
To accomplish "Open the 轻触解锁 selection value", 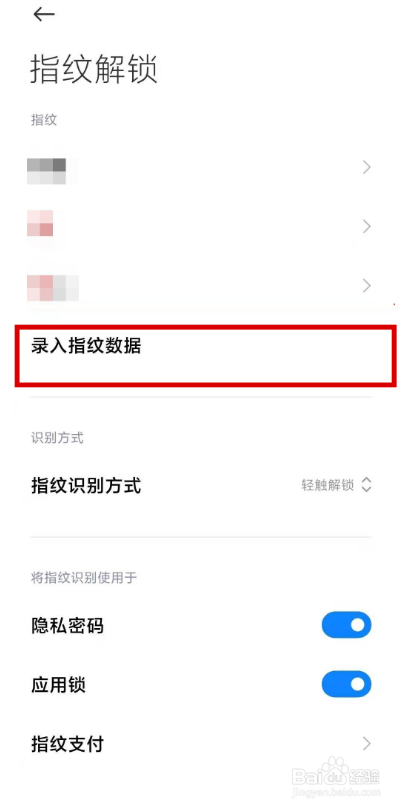I will (x=327, y=486).
